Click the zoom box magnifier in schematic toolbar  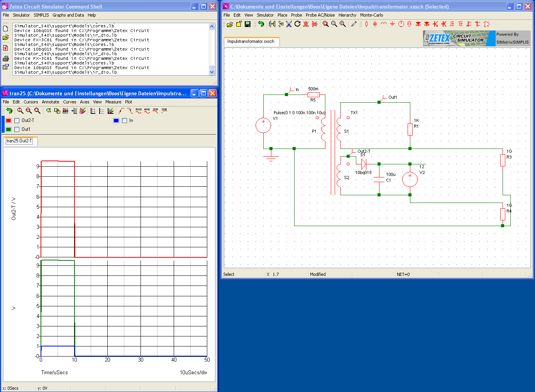pyautogui.click(x=326, y=24)
